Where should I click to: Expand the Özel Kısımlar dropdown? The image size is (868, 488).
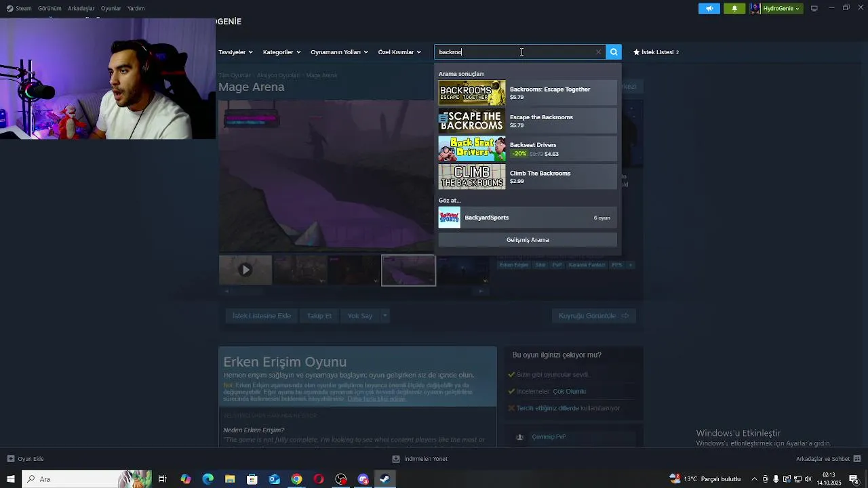[x=399, y=52]
